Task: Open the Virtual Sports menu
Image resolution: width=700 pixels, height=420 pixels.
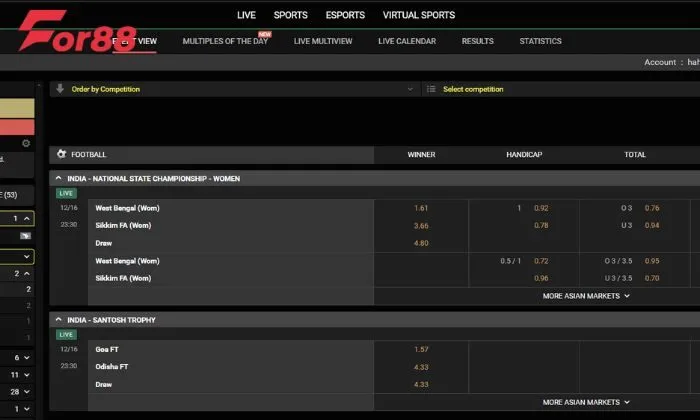Action: [418, 15]
